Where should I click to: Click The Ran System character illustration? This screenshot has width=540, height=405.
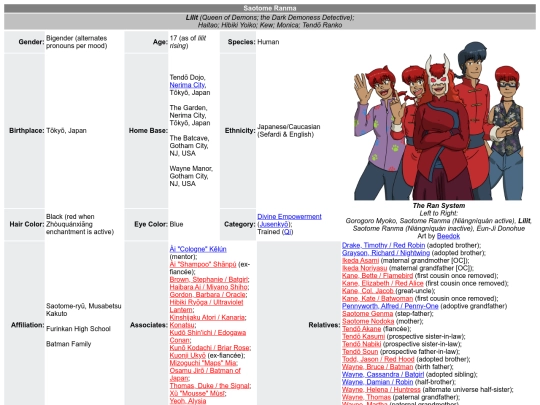[438, 121]
